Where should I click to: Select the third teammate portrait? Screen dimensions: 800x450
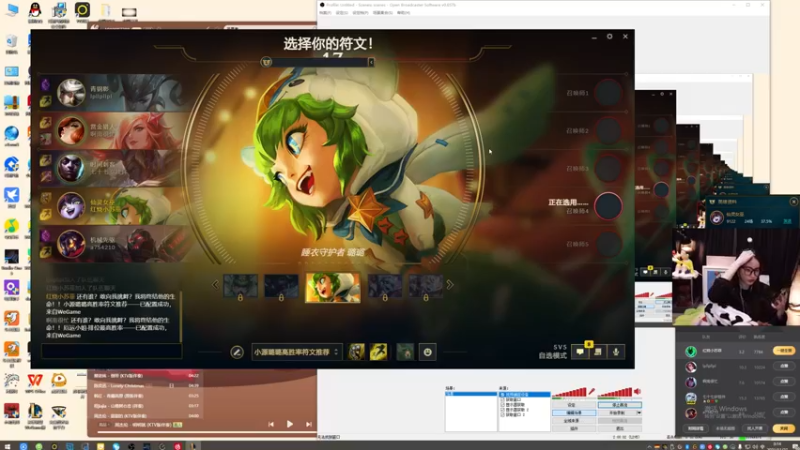[x=70, y=168]
